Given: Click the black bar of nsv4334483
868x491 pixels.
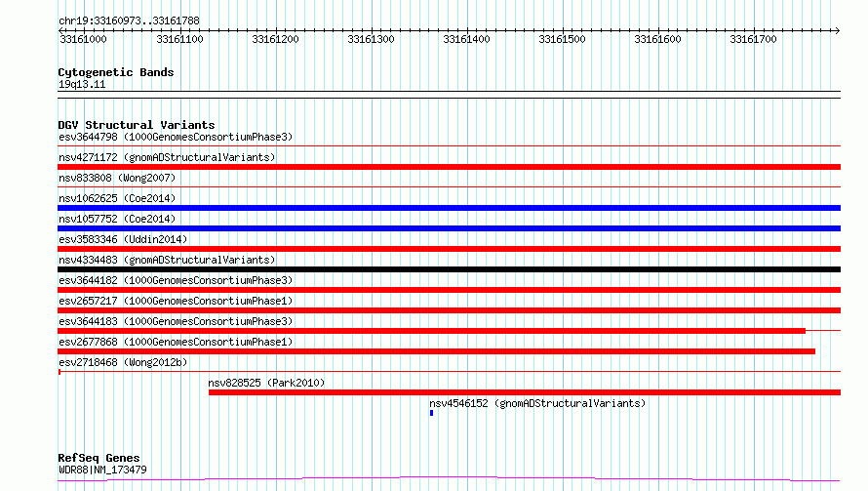Looking at the screenshot, I should [449, 269].
